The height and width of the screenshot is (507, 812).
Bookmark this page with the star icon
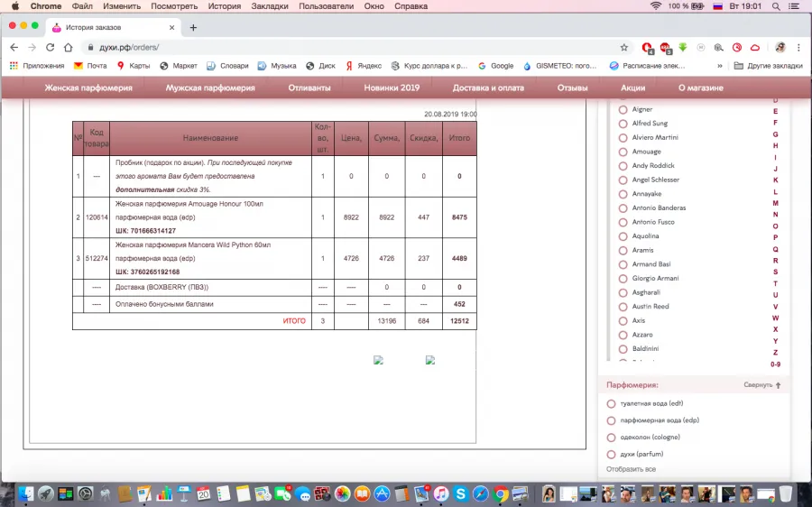(624, 47)
